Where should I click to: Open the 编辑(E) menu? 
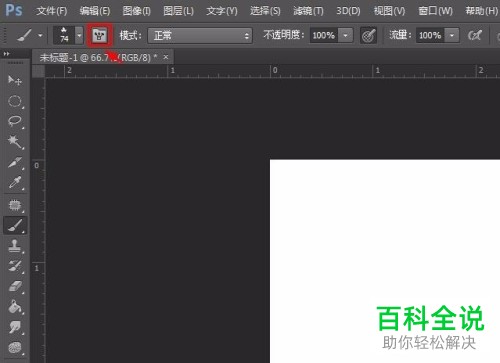95,11
